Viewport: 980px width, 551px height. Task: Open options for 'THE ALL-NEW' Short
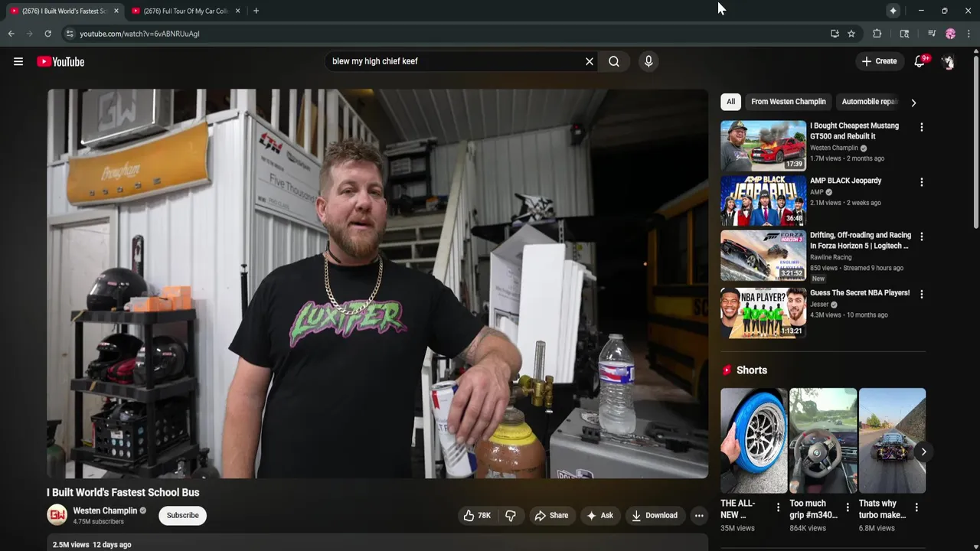click(x=778, y=507)
